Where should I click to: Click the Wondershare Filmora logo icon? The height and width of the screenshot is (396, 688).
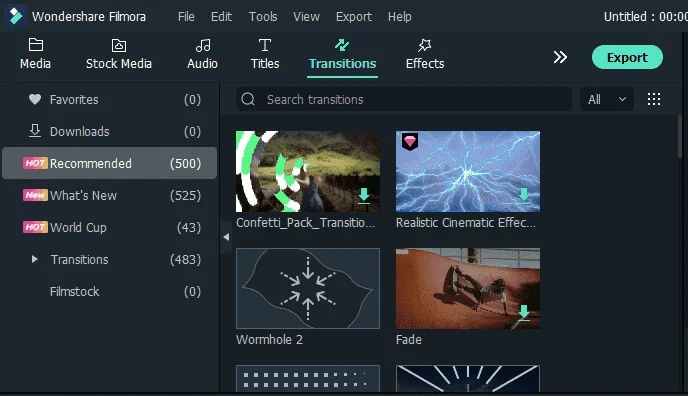[15, 16]
